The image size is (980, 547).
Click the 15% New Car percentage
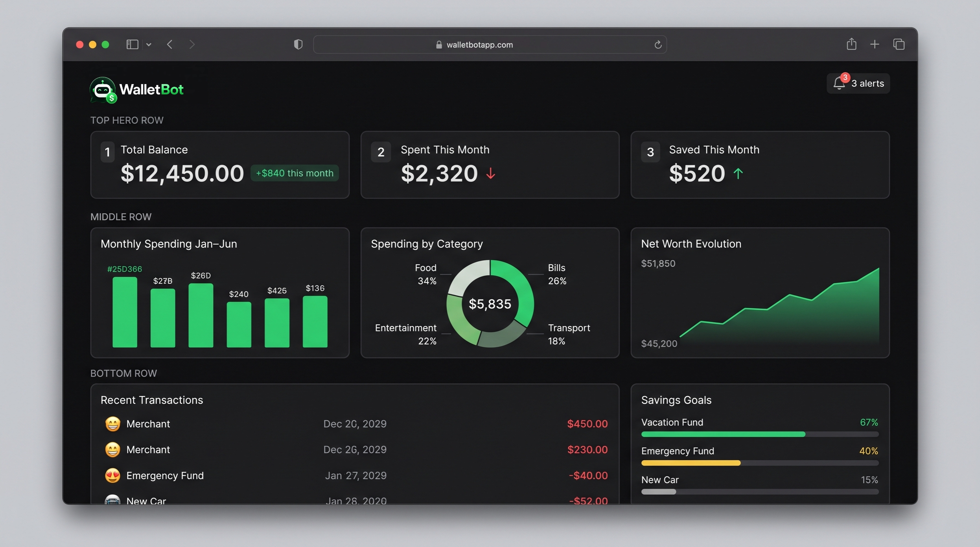click(869, 480)
